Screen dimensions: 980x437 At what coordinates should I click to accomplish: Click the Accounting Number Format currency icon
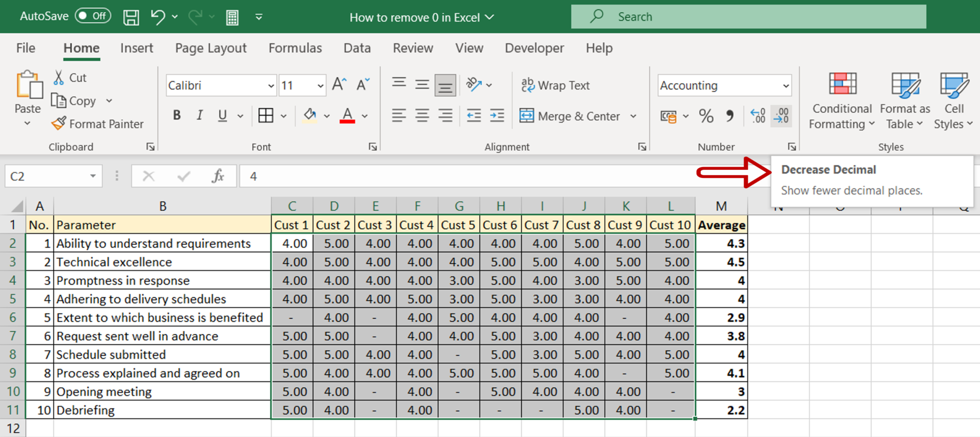668,116
